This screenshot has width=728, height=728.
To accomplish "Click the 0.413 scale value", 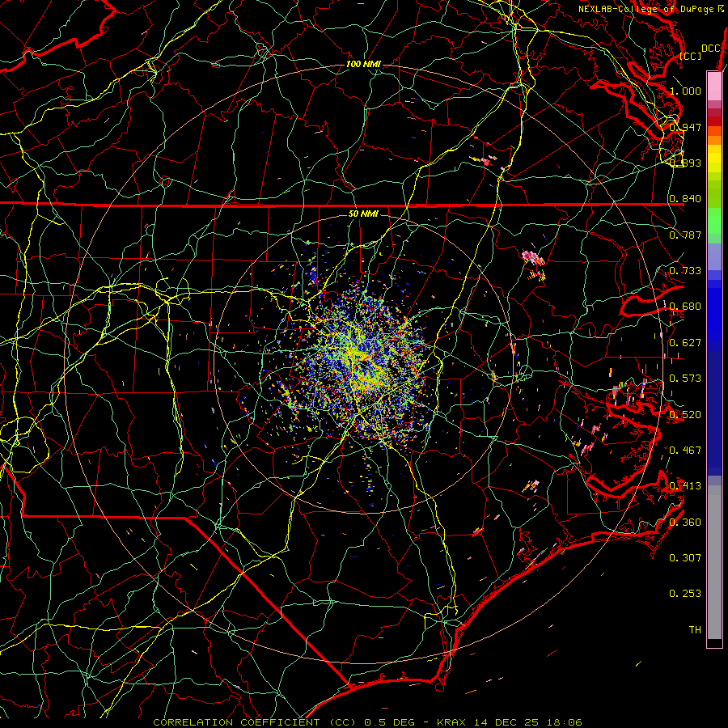I will tap(685, 486).
